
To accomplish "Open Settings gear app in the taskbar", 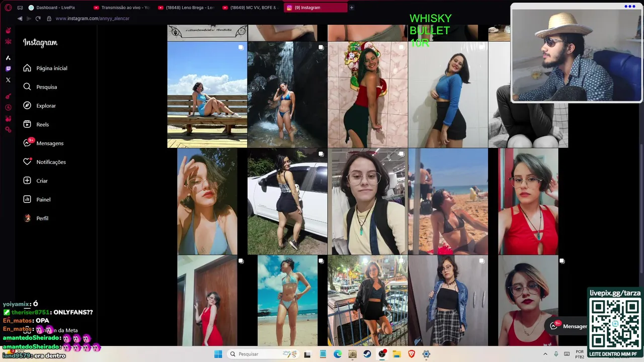I will pos(426,354).
